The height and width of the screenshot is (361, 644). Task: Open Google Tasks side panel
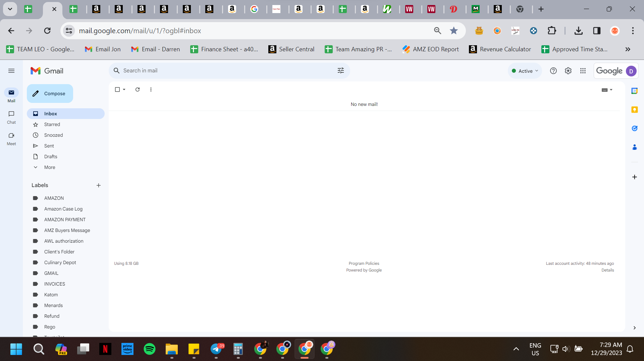point(635,128)
